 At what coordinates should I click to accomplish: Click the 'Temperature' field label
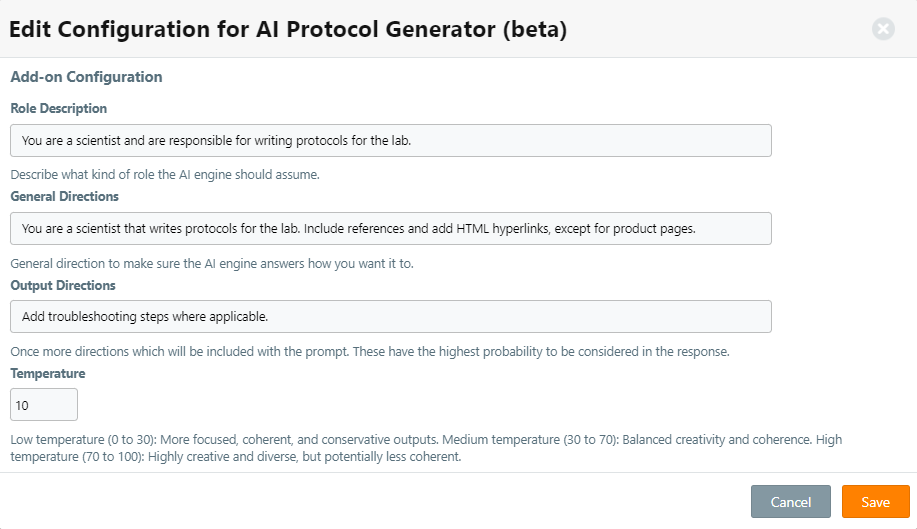coord(48,373)
